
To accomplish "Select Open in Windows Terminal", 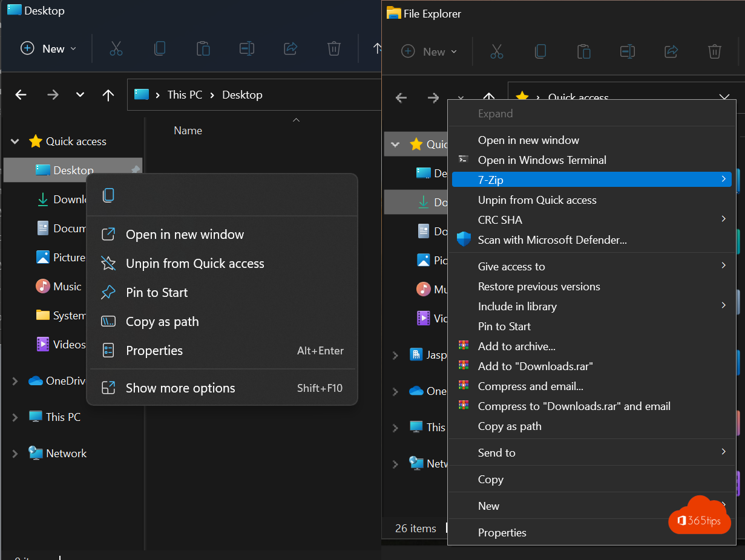I will pyautogui.click(x=542, y=160).
